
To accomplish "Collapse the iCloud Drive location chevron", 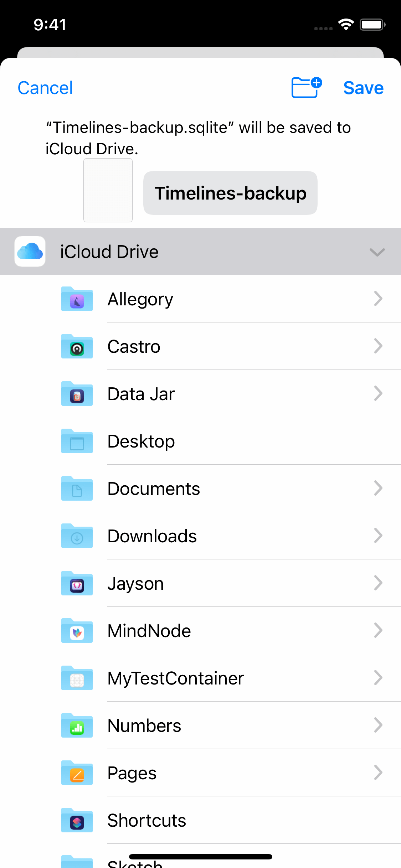I will pyautogui.click(x=377, y=252).
